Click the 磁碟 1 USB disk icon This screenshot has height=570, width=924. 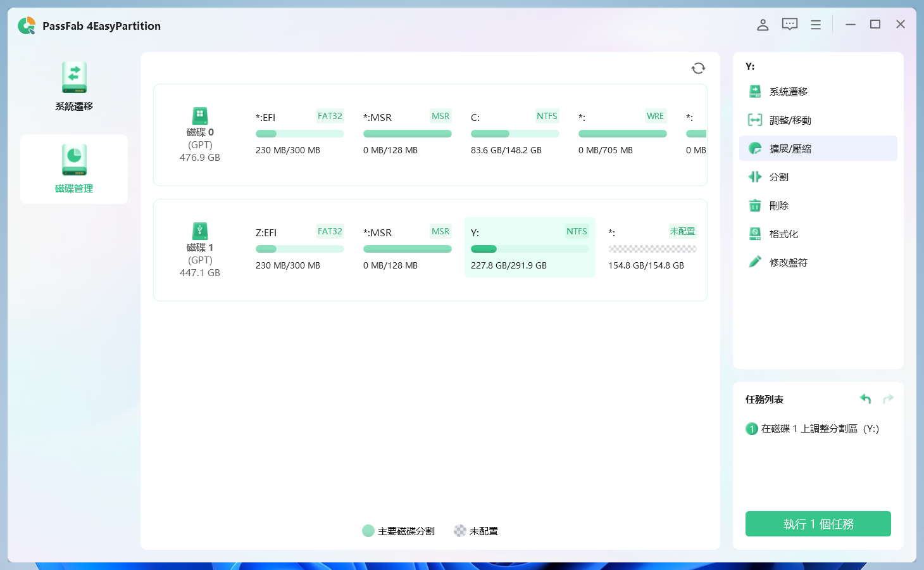(200, 231)
